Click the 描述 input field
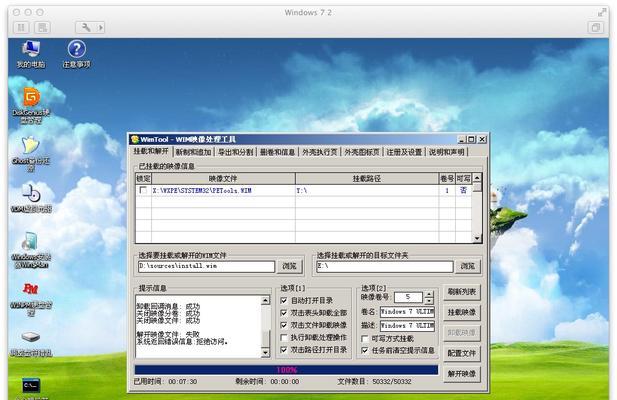Image resolution: width=617 pixels, height=400 pixels. 407,326
